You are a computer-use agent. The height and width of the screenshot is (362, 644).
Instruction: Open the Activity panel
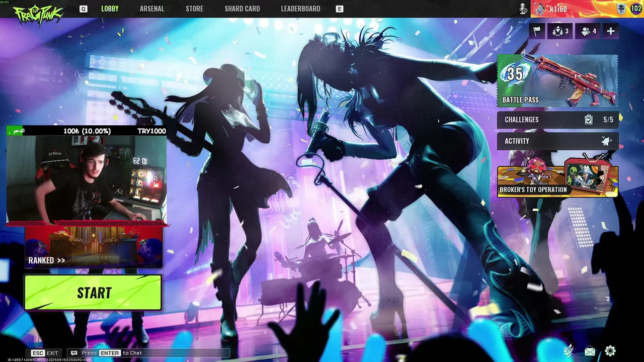tap(557, 141)
